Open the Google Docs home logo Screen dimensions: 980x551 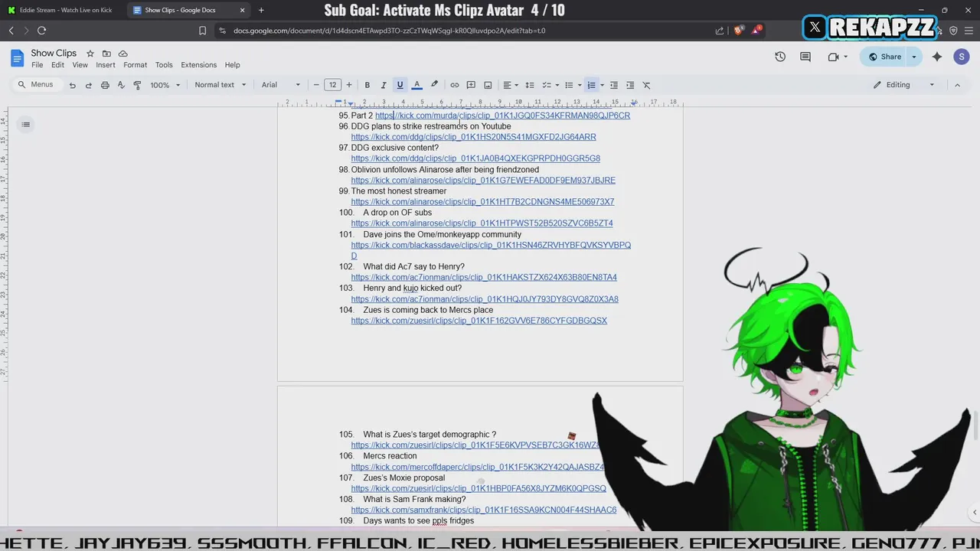pos(18,58)
